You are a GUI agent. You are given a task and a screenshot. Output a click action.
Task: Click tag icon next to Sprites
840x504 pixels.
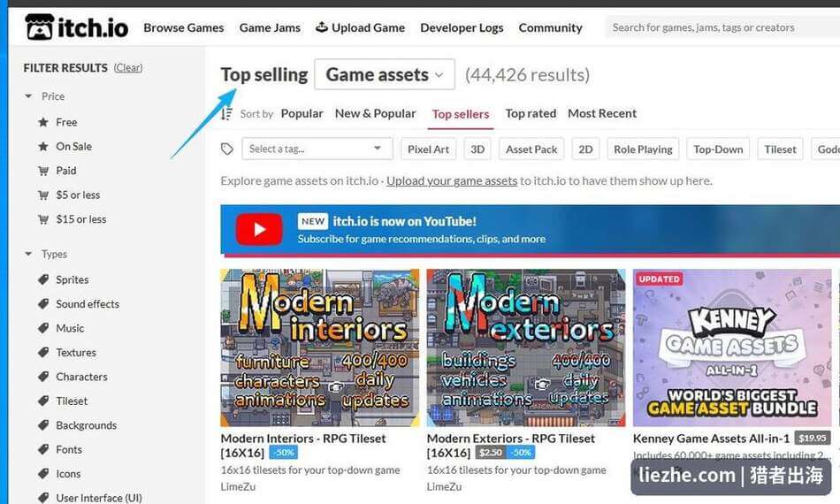click(43, 279)
